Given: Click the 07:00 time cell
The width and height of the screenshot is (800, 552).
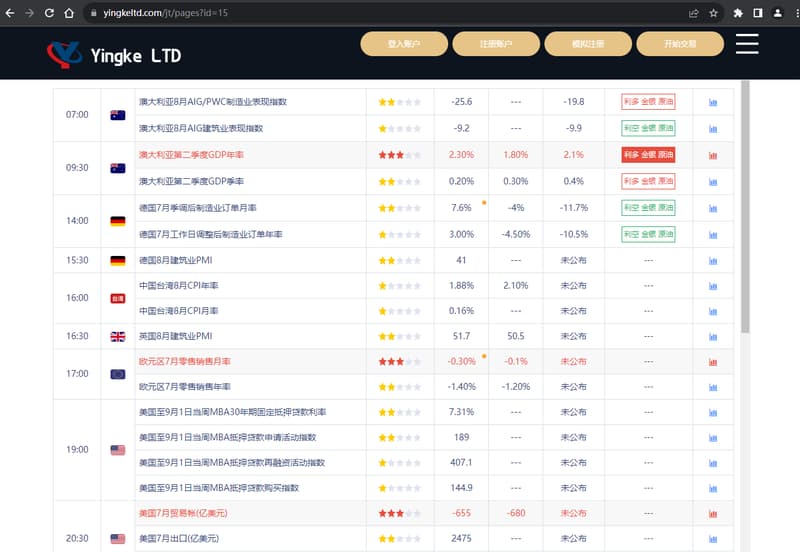Looking at the screenshot, I should 77,115.
